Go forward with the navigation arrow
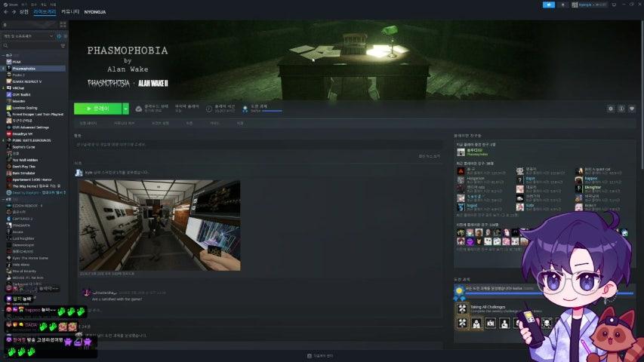Screen dimensions: 644x362 click(14, 12)
